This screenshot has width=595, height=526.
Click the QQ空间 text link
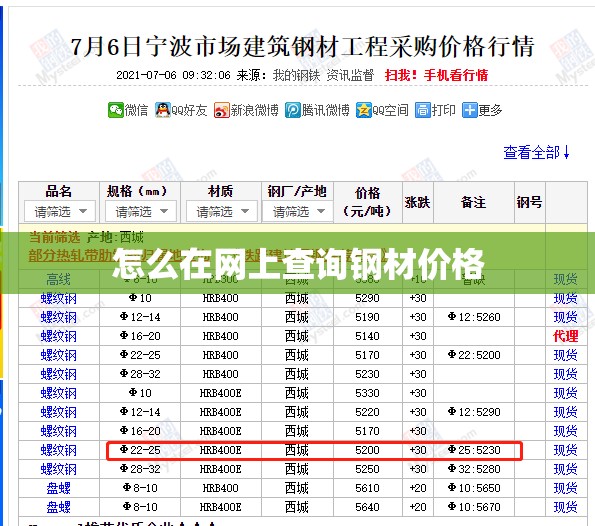tap(390, 110)
